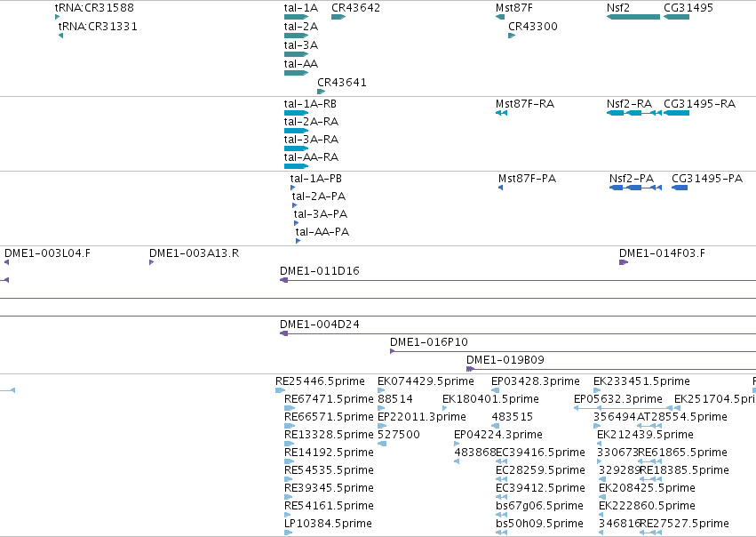The height and width of the screenshot is (537, 756).
Task: Click the 527500 feature
Action: [x=382, y=444]
